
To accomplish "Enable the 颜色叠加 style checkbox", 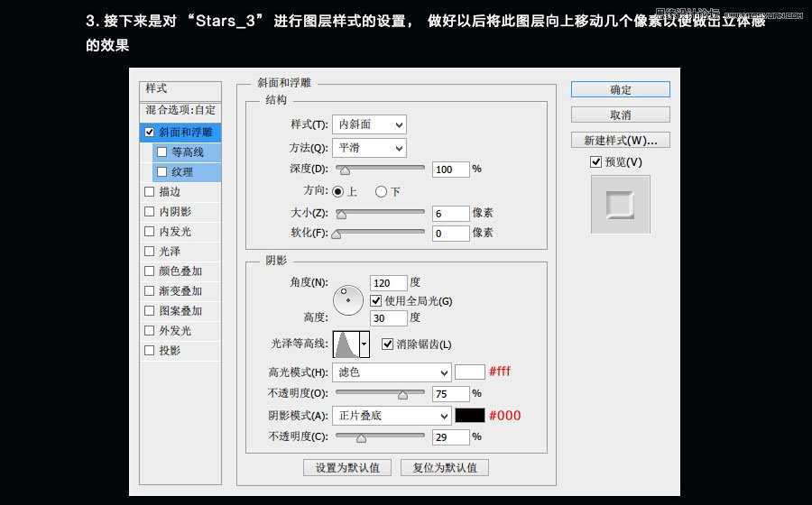I will pyautogui.click(x=150, y=271).
